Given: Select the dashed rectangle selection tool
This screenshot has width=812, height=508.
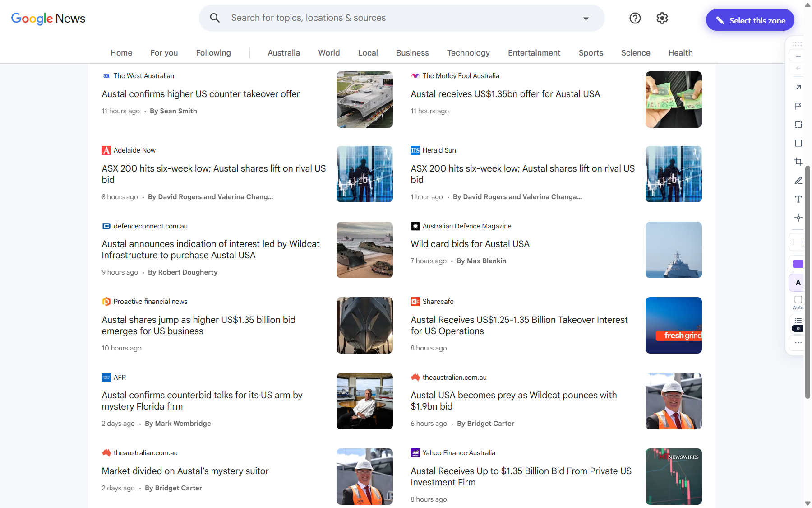Looking at the screenshot, I should [798, 125].
